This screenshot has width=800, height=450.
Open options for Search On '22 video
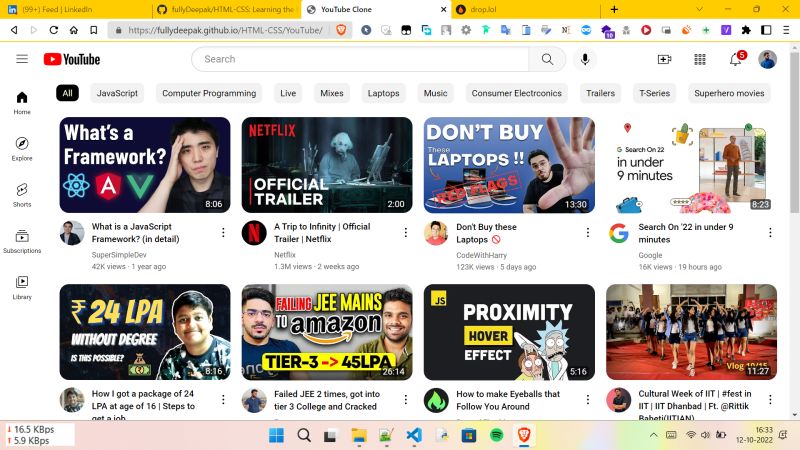pyautogui.click(x=770, y=233)
